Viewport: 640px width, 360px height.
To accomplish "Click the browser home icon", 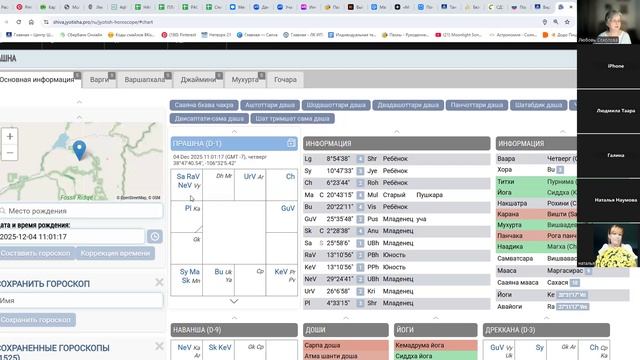I will pos(31,22).
